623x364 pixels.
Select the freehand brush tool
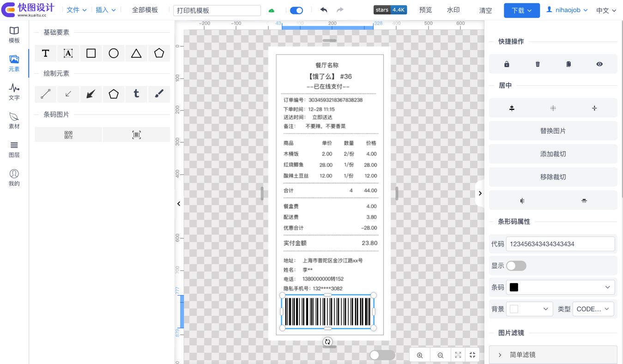(159, 94)
